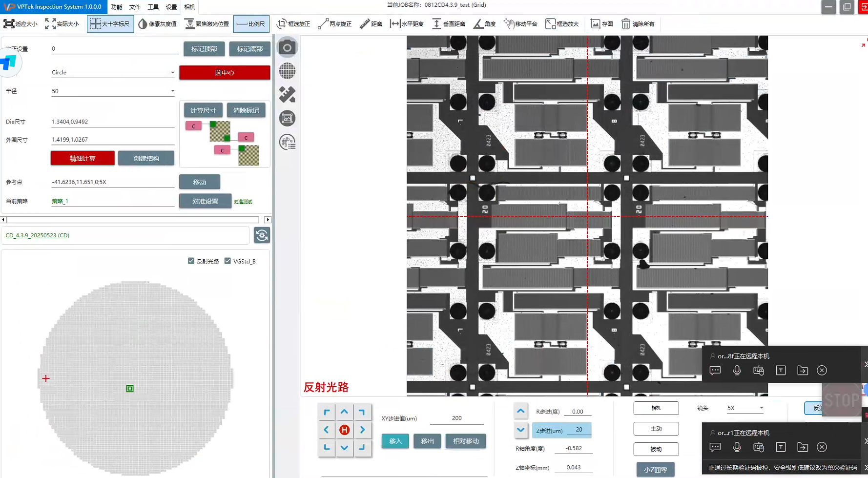The height and width of the screenshot is (478, 868).
Task: Uncheck the 反射光路 checkbox
Action: tap(191, 261)
